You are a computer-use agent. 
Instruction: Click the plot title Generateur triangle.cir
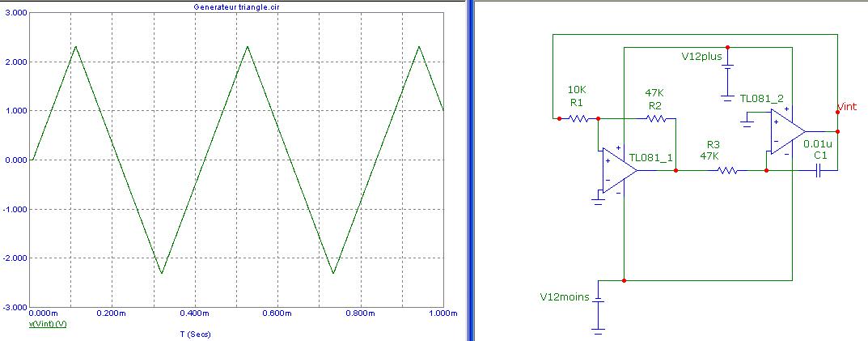click(236, 7)
